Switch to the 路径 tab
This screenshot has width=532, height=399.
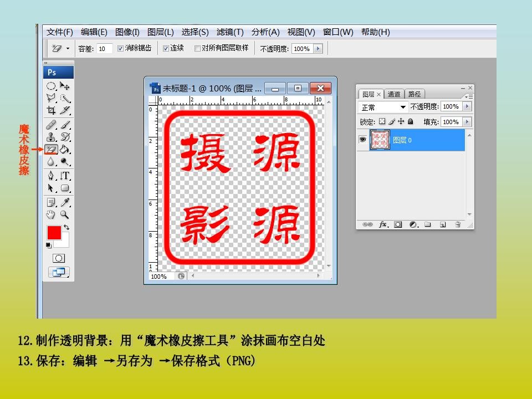click(x=415, y=94)
